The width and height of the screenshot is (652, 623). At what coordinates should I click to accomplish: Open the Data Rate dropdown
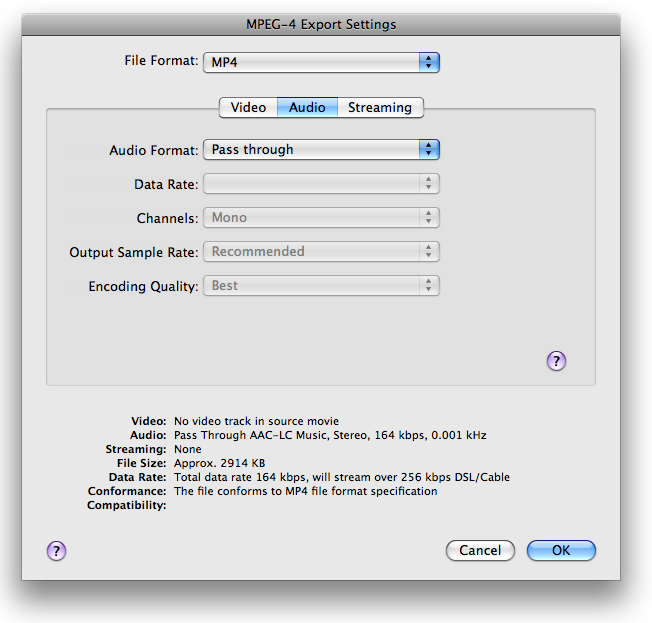(321, 183)
